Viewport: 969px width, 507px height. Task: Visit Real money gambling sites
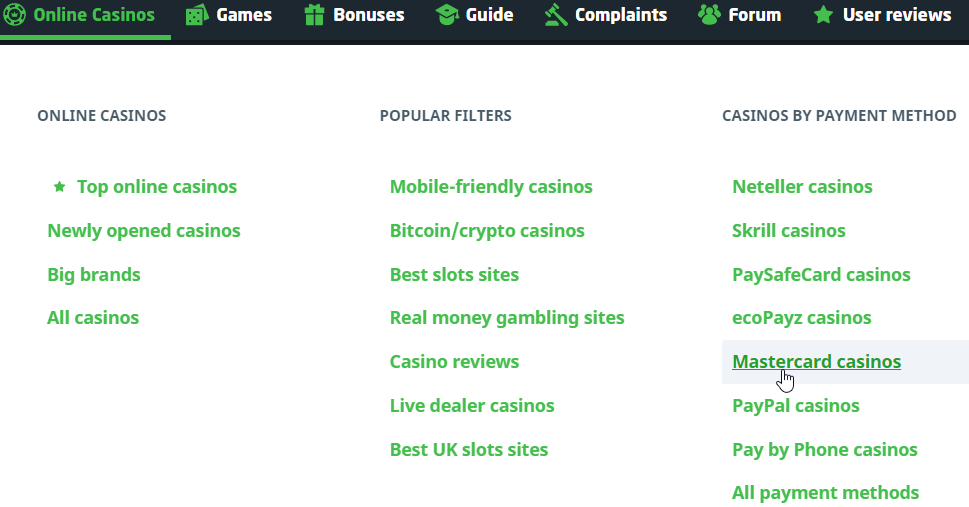click(x=507, y=318)
